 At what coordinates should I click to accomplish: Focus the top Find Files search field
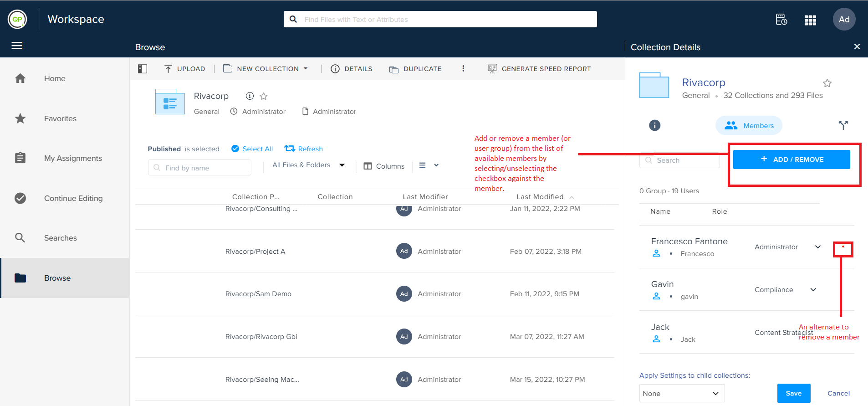(440, 19)
